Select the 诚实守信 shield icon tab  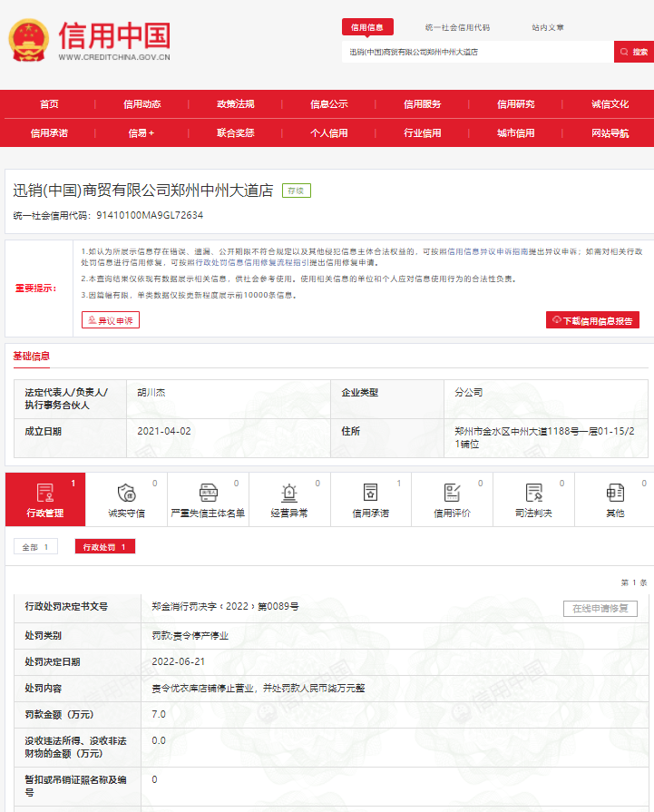point(126,500)
